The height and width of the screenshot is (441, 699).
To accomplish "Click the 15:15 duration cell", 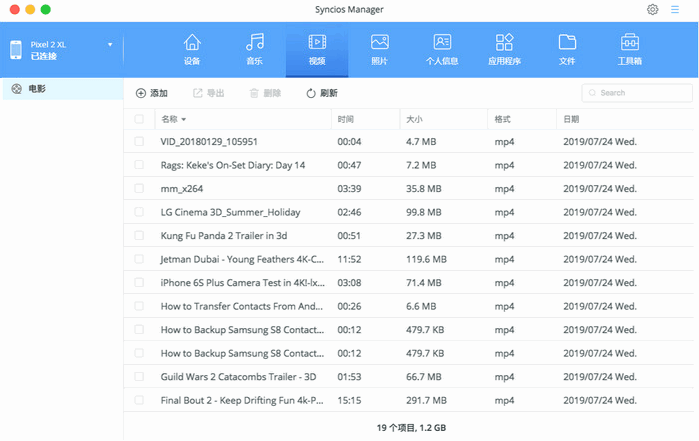I will coord(349,400).
